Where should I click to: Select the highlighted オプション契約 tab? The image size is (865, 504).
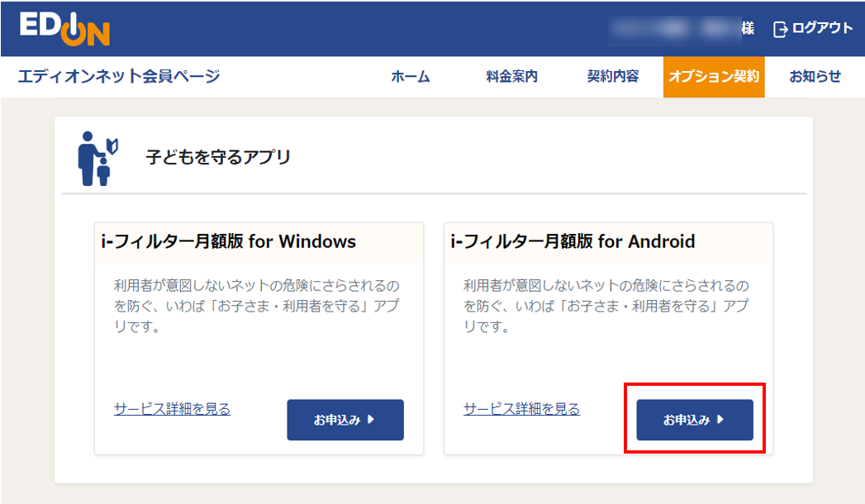click(714, 76)
